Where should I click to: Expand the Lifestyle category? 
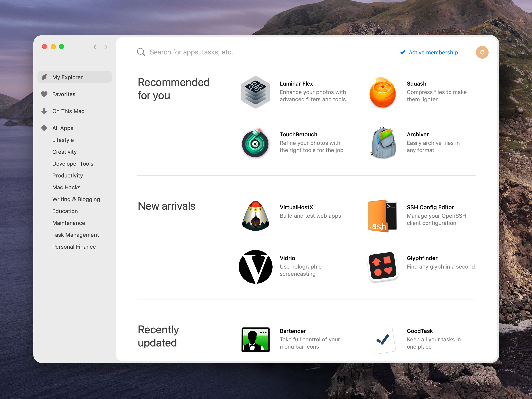click(63, 140)
